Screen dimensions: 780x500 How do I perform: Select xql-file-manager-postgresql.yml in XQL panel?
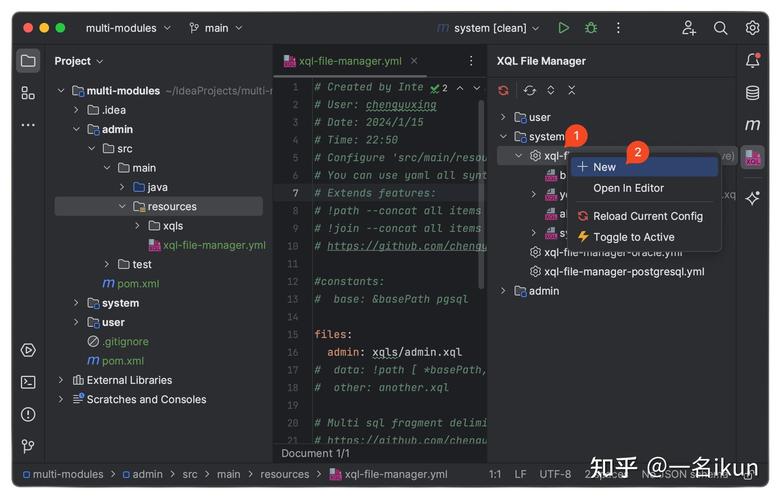pos(617,272)
